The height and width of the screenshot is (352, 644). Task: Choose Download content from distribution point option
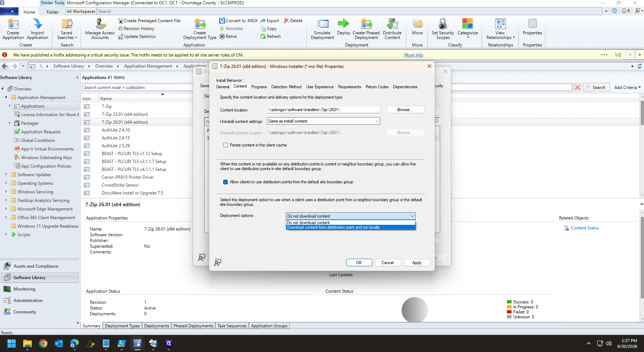351,227
